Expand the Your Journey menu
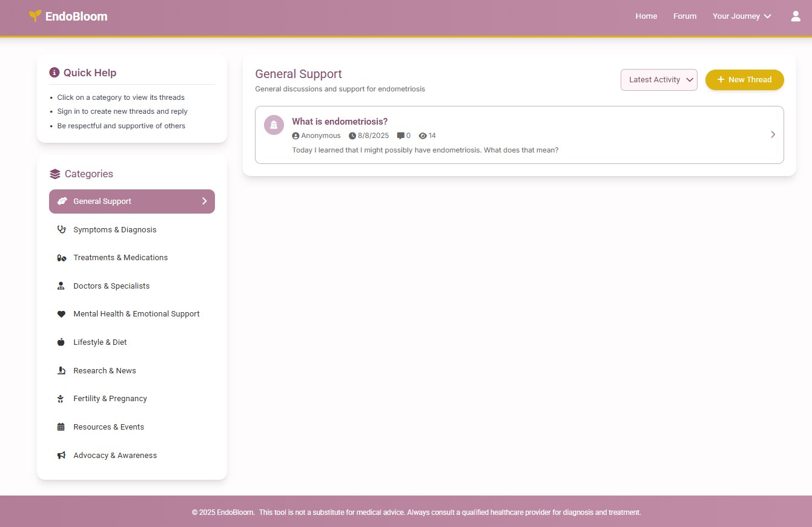Image resolution: width=812 pixels, height=527 pixels. [x=741, y=16]
